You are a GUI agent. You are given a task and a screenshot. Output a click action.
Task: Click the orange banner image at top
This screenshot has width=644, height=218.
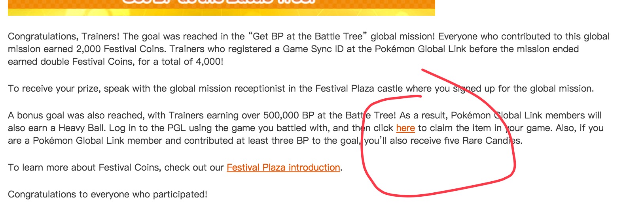(x=222, y=7)
